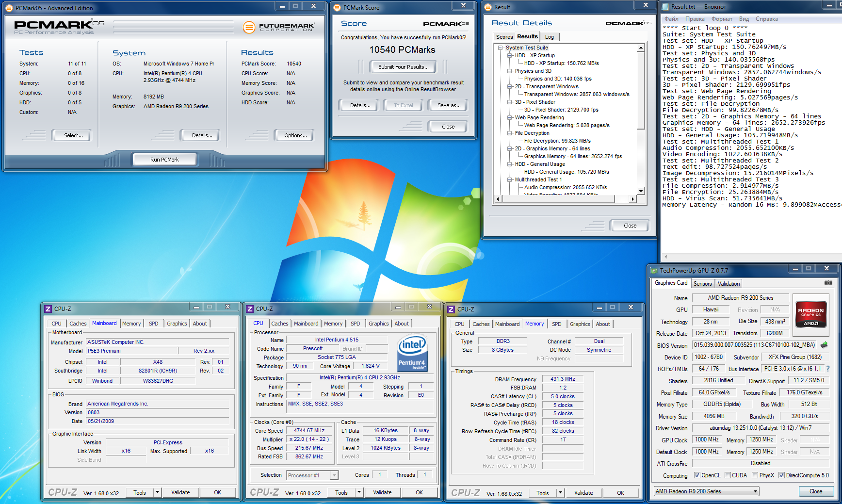The width and height of the screenshot is (842, 504).
Task: Select 'Physics and 3D: 140.036 fps' result row
Action: pyautogui.click(x=558, y=79)
